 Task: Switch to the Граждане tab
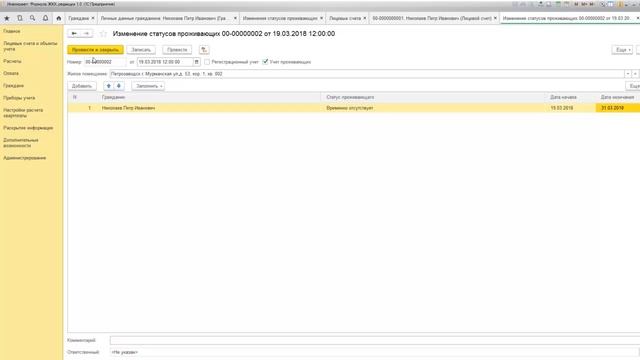tap(78, 18)
